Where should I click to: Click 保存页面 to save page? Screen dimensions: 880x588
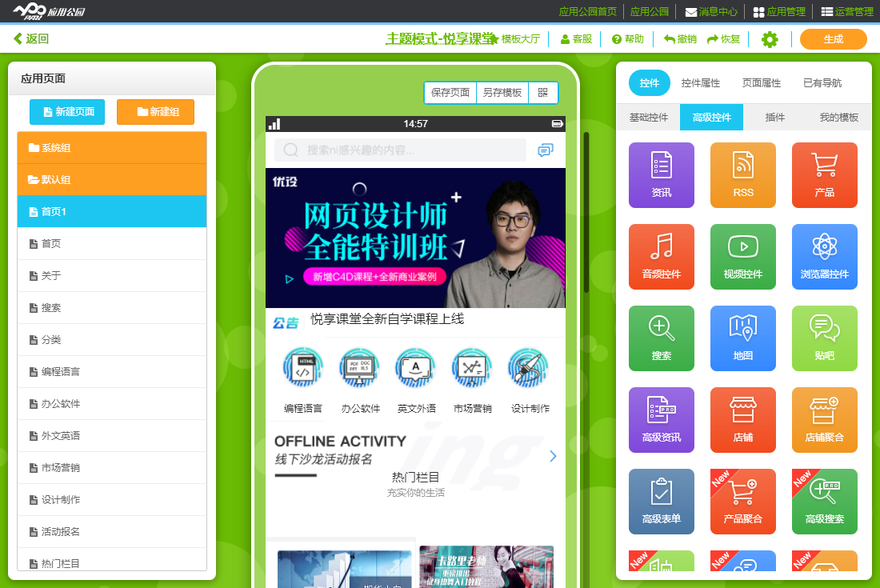coord(450,93)
